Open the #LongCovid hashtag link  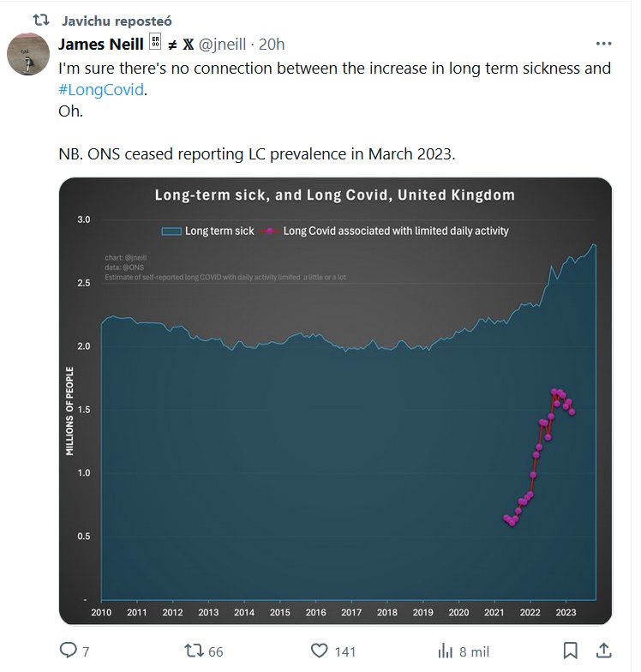pos(103,90)
